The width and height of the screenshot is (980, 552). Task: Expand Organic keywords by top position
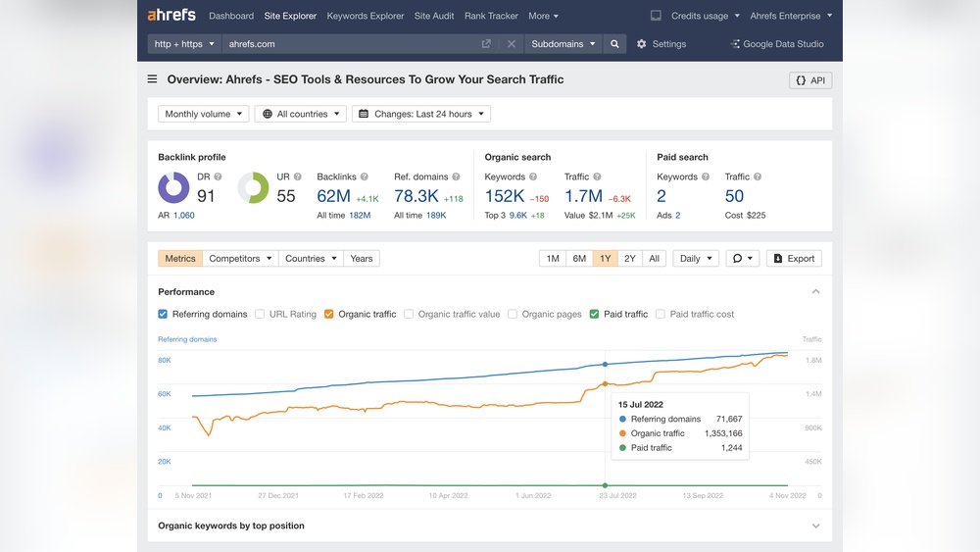click(x=815, y=526)
